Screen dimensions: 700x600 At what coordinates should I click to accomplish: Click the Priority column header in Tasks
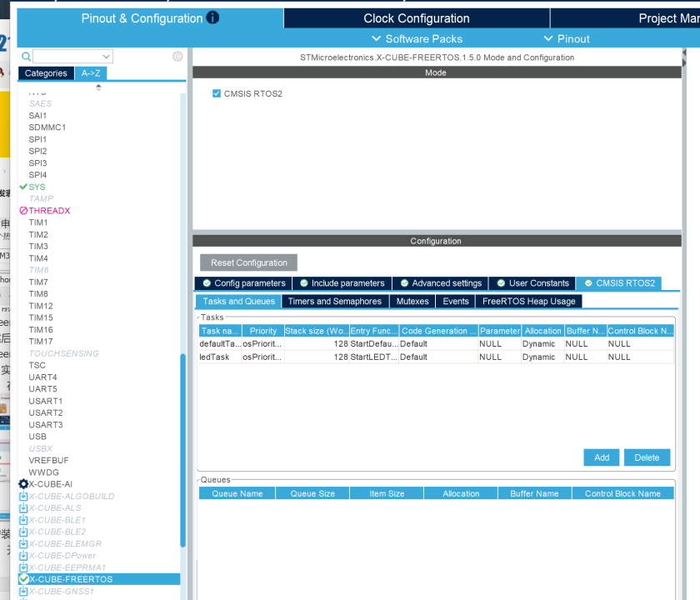coord(263,331)
